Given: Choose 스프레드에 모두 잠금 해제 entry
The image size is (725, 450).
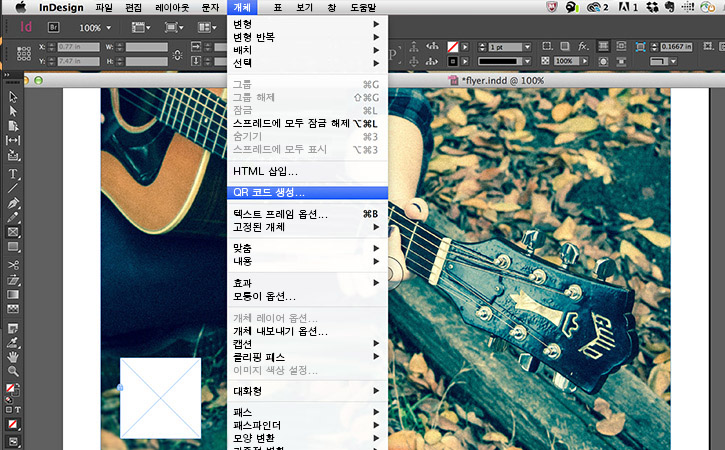Looking at the screenshot, I should pos(307,123).
